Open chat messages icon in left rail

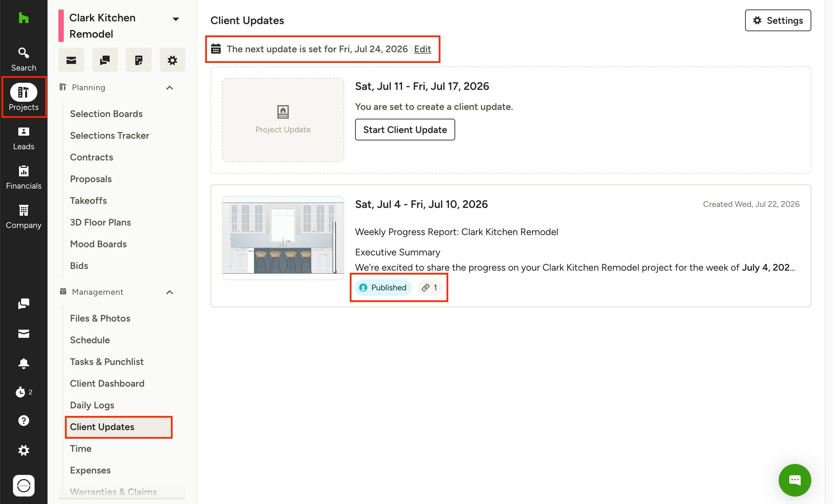23,304
